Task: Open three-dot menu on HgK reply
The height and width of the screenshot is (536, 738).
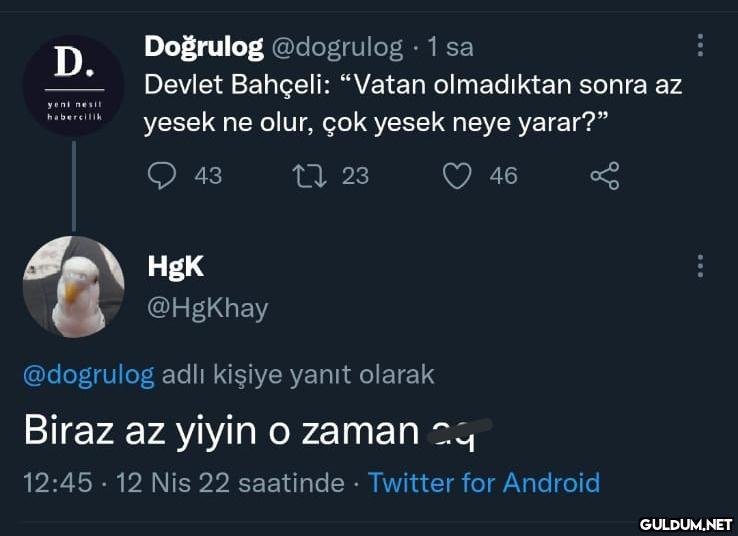Action: [700, 266]
